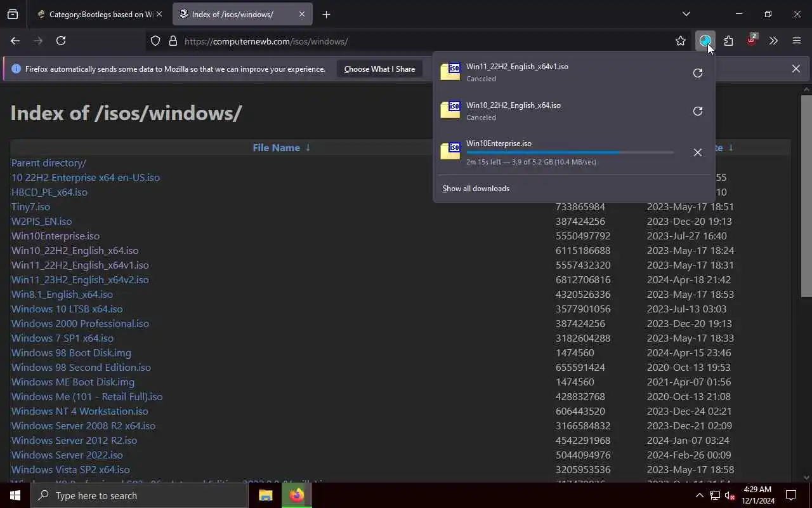This screenshot has height=508, width=812.
Task: Click Firefox icon in taskbar
Action: click(296, 495)
